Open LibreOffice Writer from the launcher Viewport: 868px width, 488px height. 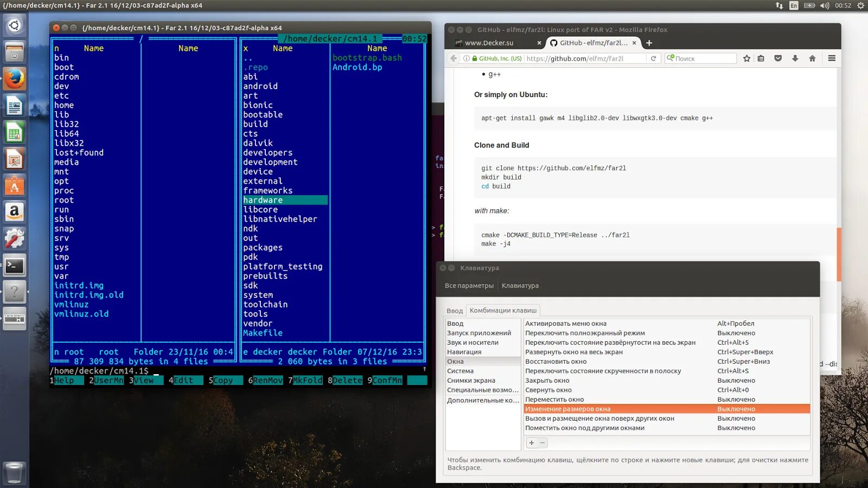pos(15,105)
